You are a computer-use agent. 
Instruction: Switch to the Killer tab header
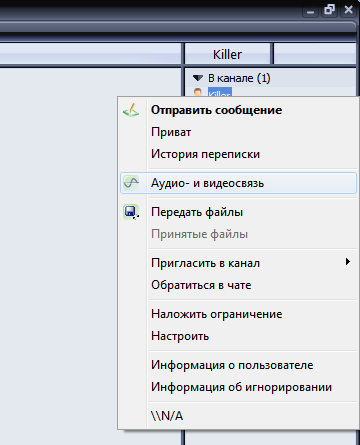click(227, 54)
